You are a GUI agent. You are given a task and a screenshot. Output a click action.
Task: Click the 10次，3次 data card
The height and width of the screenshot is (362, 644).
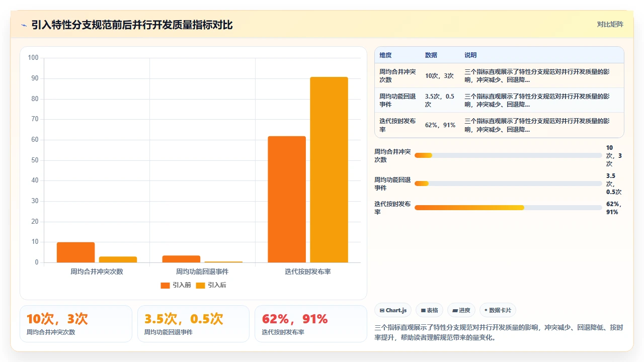pyautogui.click(x=76, y=324)
